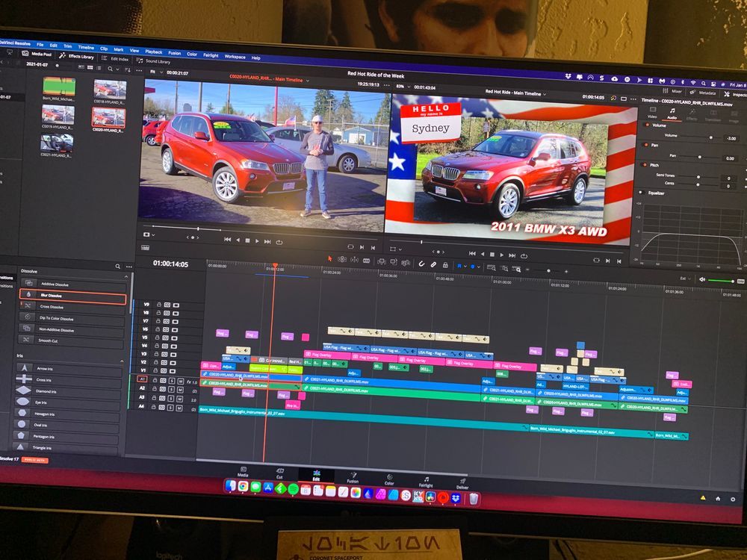Image resolution: width=747 pixels, height=560 pixels.
Task: Toggle loop in the timeline viewer
Action: tap(524, 255)
